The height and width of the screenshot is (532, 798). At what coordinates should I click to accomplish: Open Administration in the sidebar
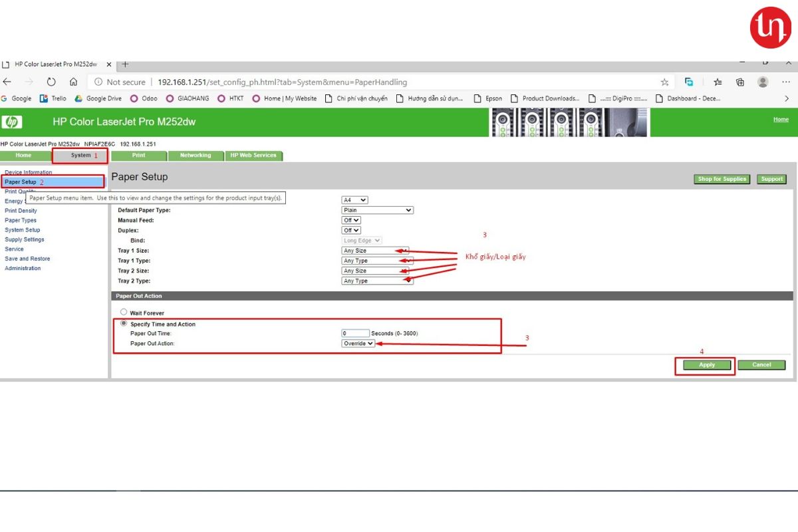[23, 268]
